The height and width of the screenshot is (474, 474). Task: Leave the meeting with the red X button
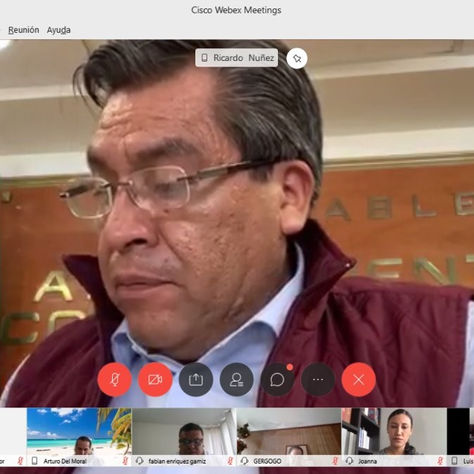click(359, 380)
